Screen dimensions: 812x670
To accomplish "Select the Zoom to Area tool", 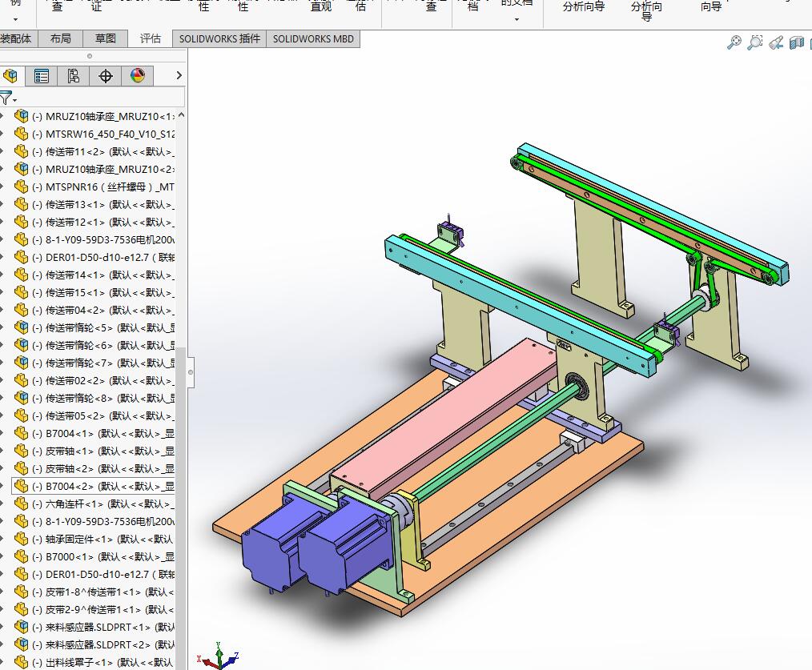I will coord(754,43).
